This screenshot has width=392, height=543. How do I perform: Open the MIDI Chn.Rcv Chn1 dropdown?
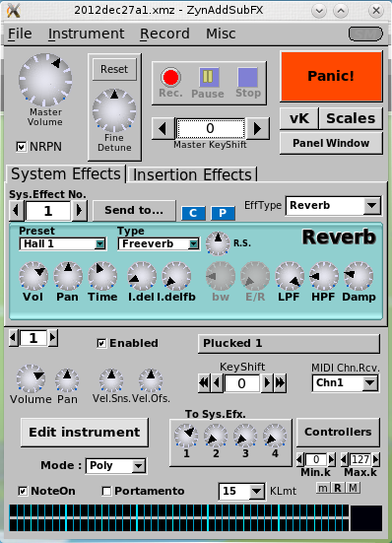click(345, 383)
